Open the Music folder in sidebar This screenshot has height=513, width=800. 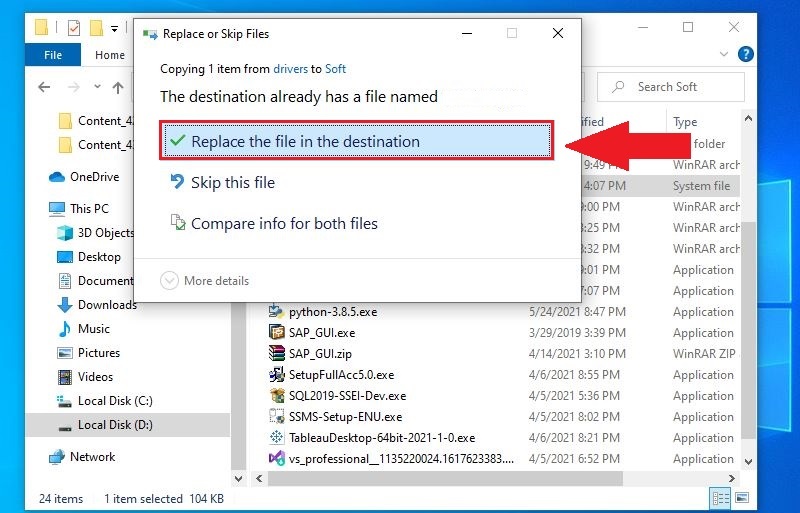[x=84, y=329]
